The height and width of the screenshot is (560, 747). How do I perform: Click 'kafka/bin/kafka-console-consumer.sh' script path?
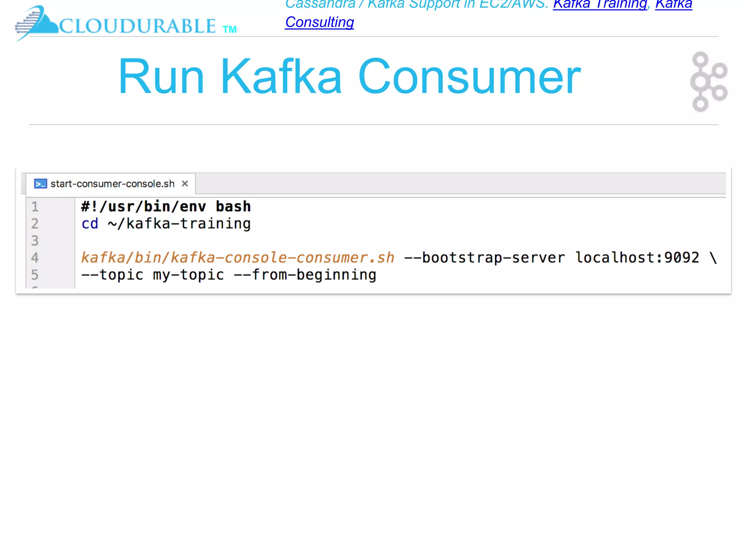[238, 258]
